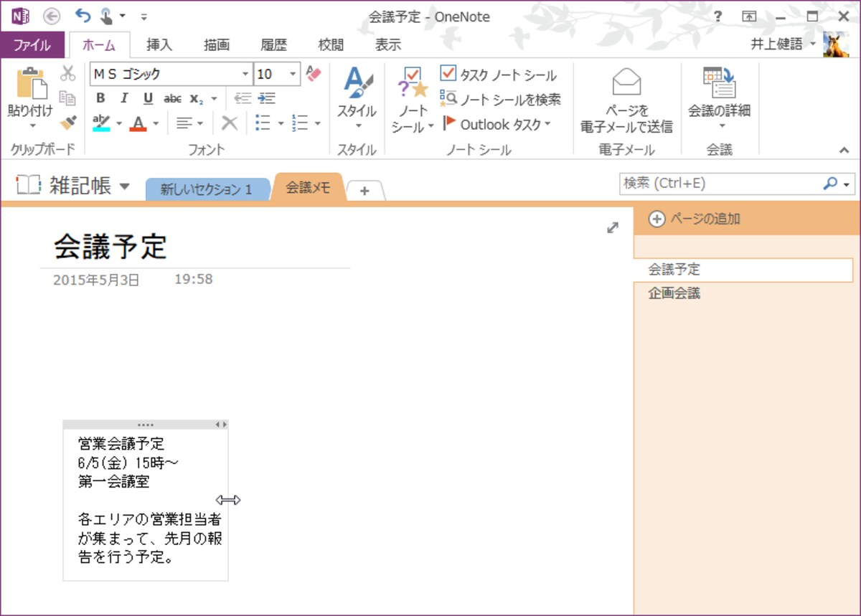Add a new section with plus tab

click(364, 190)
